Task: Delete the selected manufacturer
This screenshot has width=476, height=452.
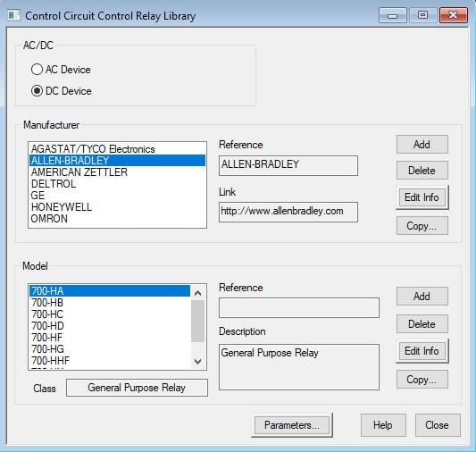Action: pyautogui.click(x=422, y=171)
